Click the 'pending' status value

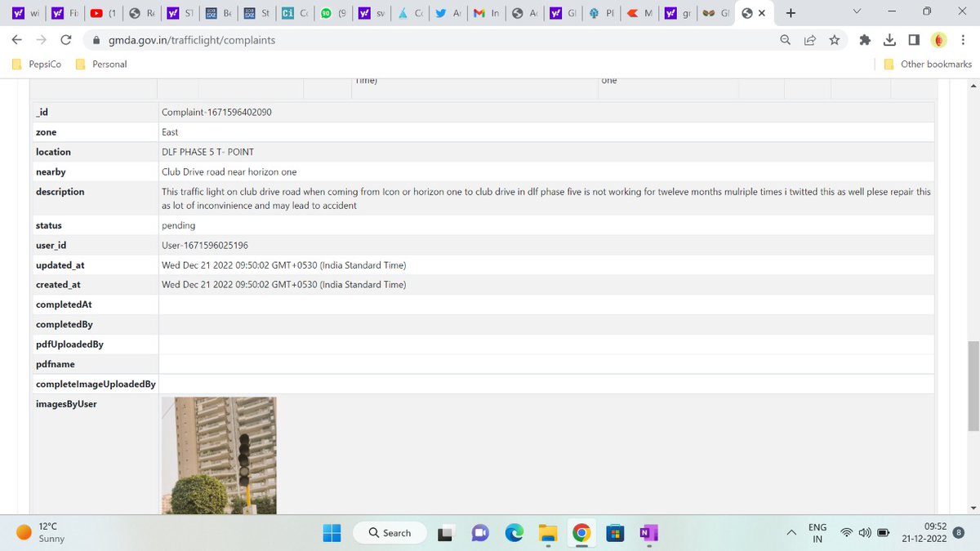(179, 225)
